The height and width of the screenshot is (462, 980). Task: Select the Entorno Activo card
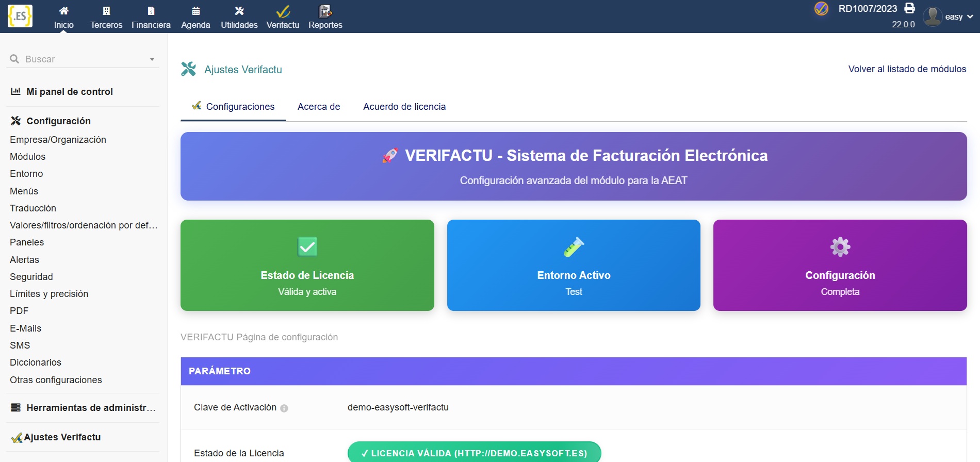pos(574,265)
